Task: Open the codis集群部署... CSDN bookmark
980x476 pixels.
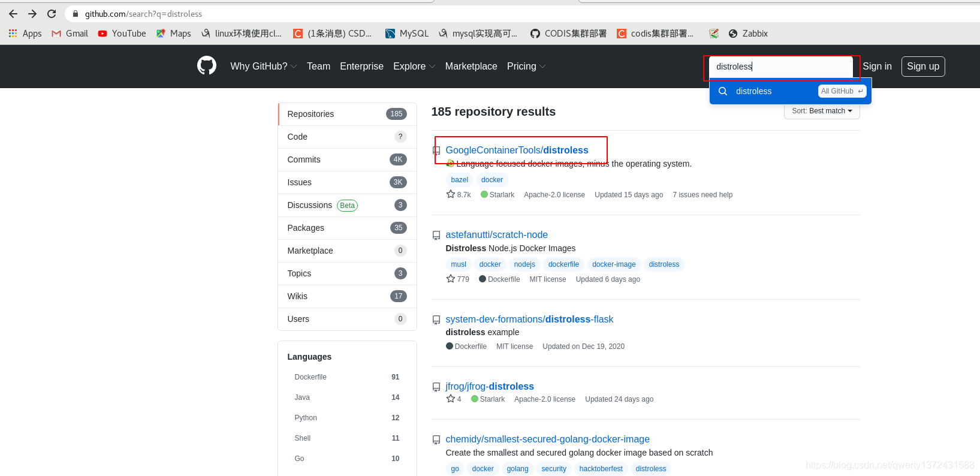Action: (x=655, y=34)
